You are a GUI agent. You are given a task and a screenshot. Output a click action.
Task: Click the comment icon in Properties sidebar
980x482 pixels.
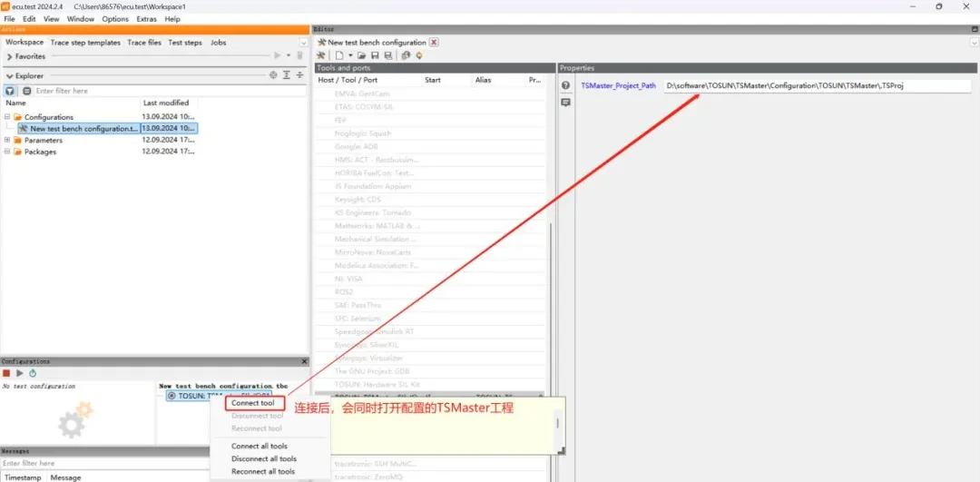(565, 103)
